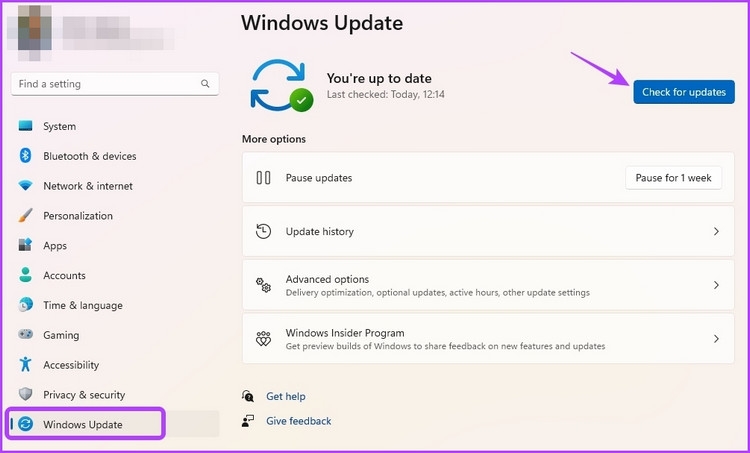Image resolution: width=750 pixels, height=453 pixels.
Task: Open the Update history row
Action: (x=488, y=231)
